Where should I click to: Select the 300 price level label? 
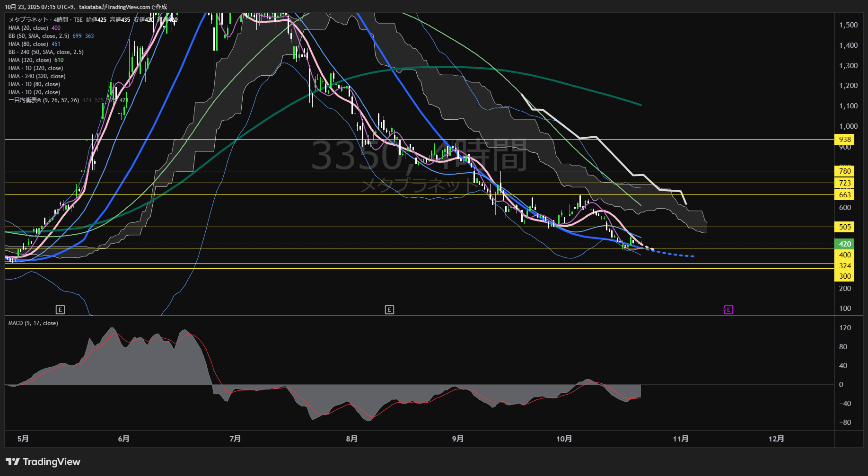(844, 276)
